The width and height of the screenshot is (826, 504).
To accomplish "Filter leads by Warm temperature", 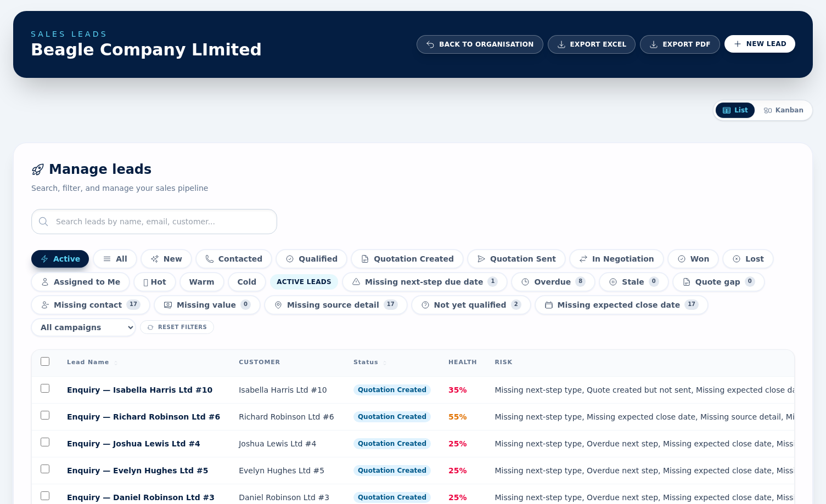I will [x=201, y=282].
